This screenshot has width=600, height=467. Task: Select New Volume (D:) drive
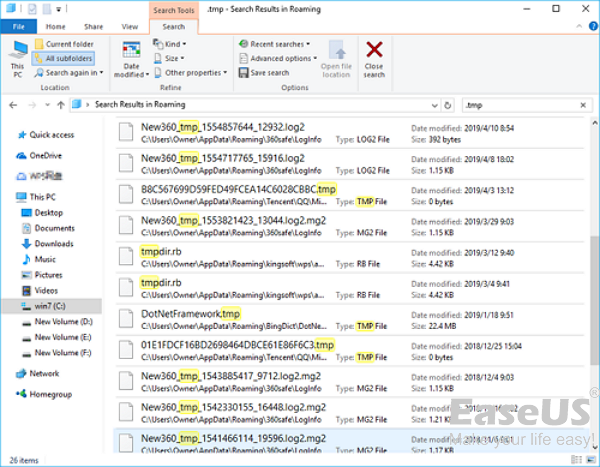pyautogui.click(x=57, y=322)
